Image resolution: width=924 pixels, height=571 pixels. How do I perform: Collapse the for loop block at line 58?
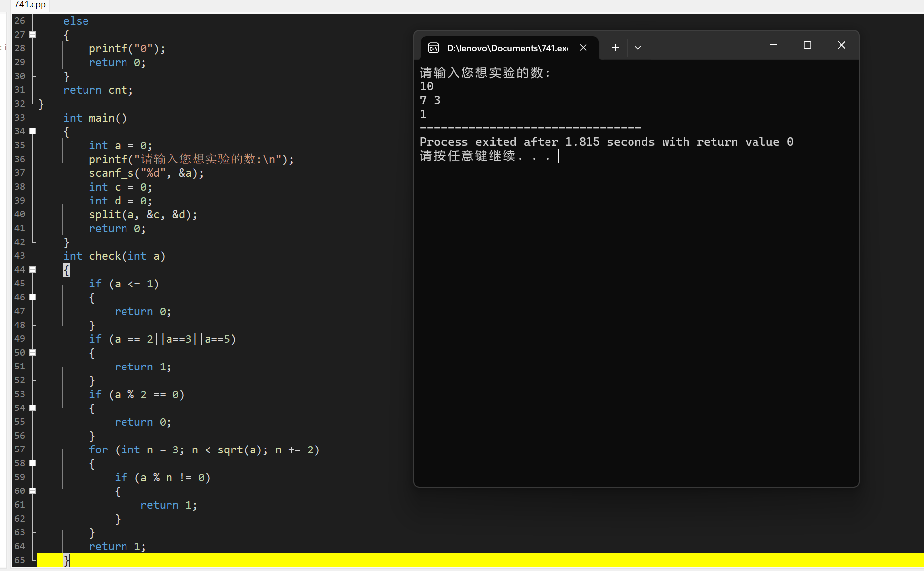33,463
